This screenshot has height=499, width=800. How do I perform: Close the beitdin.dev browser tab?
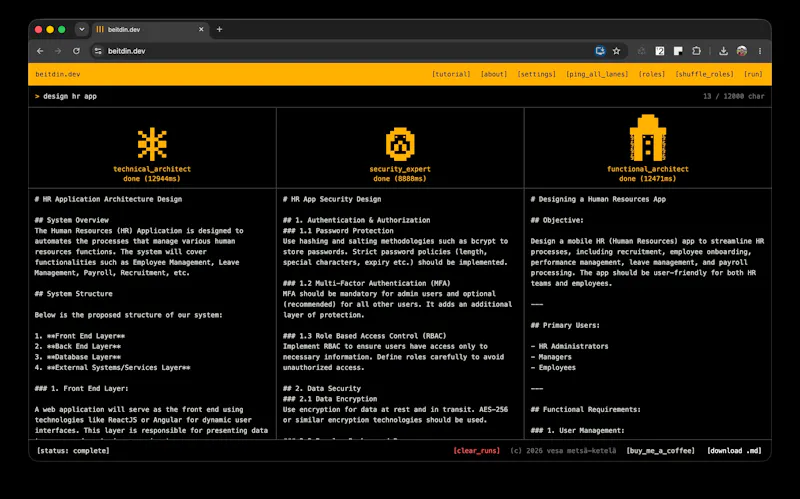(x=201, y=30)
